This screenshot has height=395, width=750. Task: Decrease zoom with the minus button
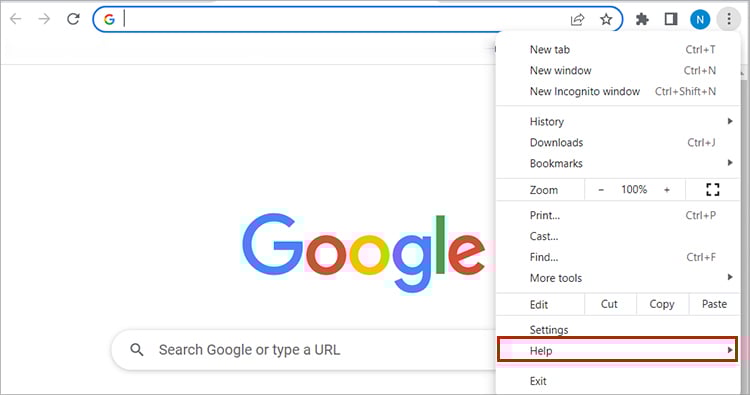pyautogui.click(x=601, y=190)
